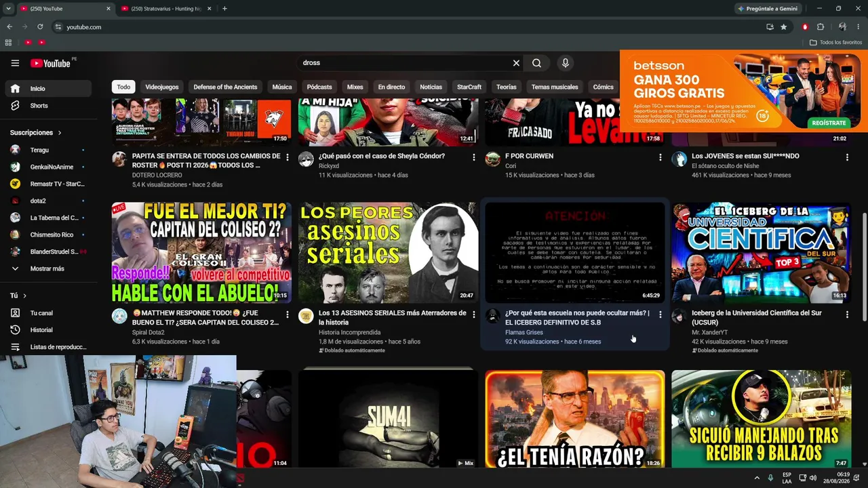Open Tu canal in the sidebar
The width and height of the screenshot is (868, 488).
48,313
